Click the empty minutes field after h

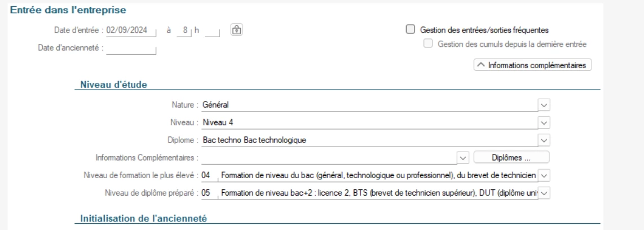213,30
